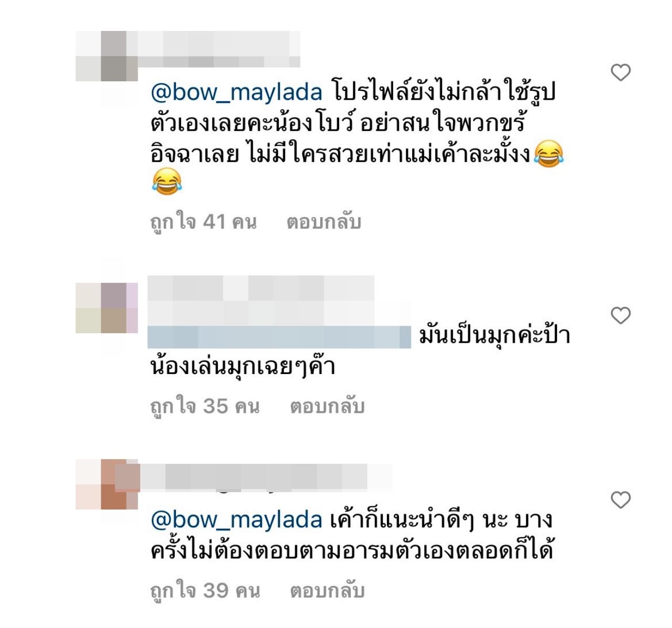
Task: Open second commenter's blurred profile picture
Action: point(107,308)
